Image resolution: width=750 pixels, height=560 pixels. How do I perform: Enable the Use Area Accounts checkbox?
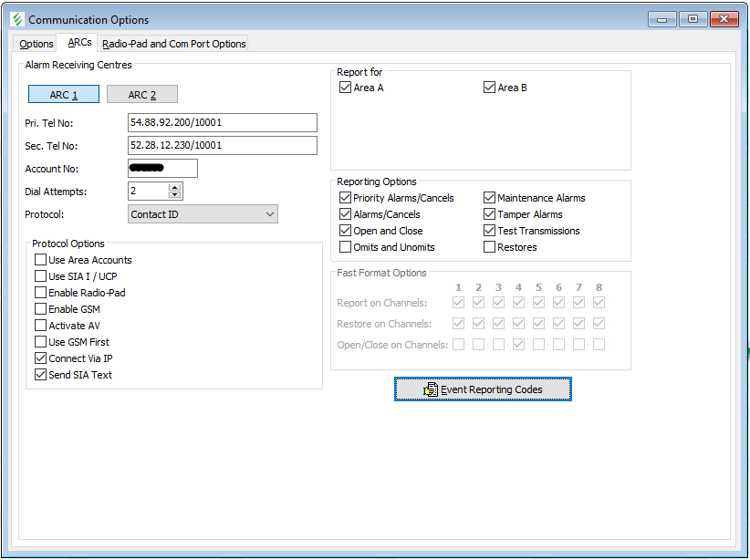click(x=40, y=261)
